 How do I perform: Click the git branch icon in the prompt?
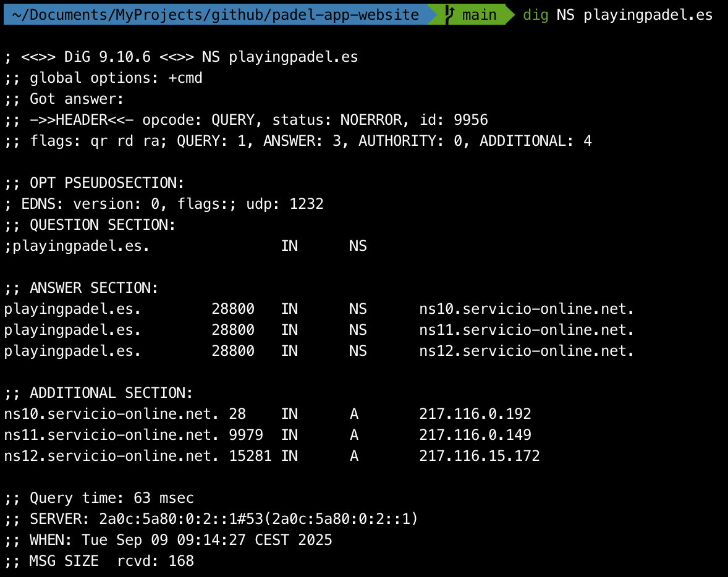(x=449, y=14)
